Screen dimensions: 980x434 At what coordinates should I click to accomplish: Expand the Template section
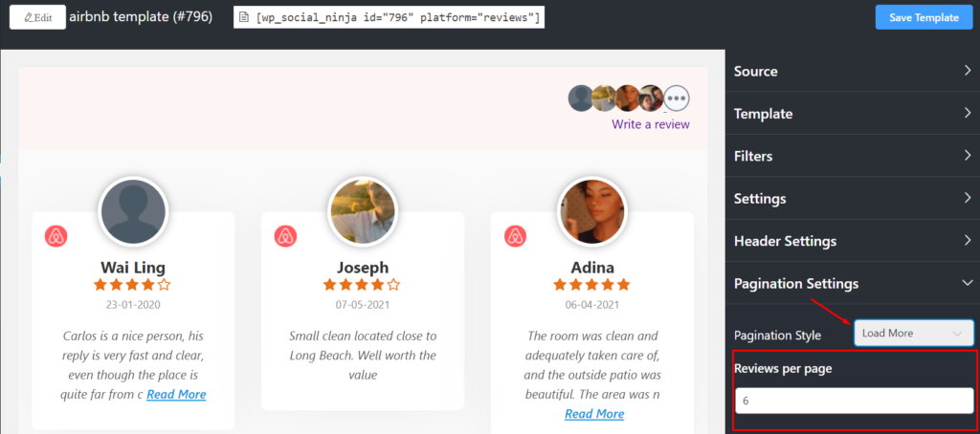click(853, 114)
